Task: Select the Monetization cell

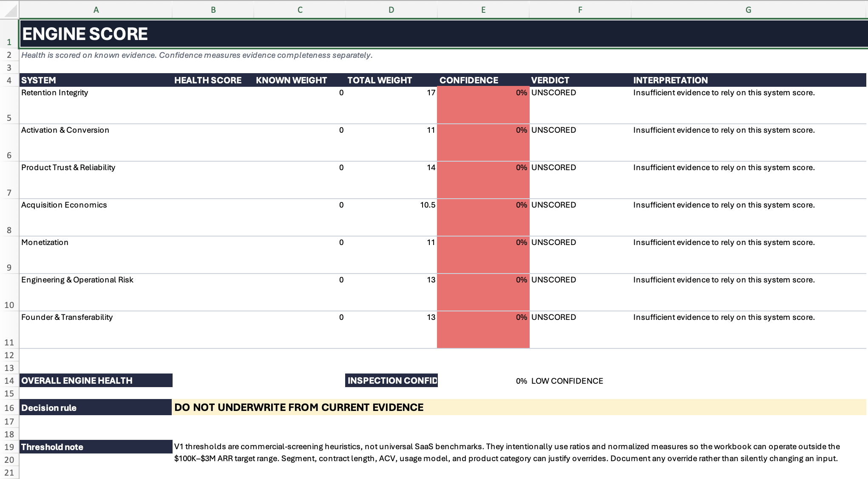Action: click(96, 255)
